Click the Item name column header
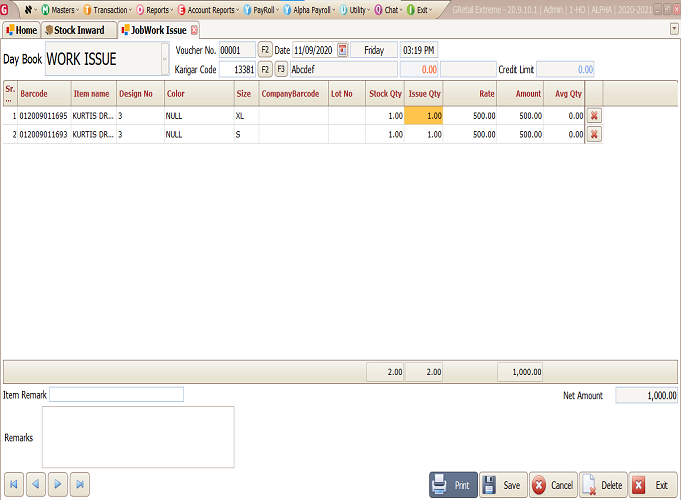Screen dimensions: 681x500 [92, 94]
